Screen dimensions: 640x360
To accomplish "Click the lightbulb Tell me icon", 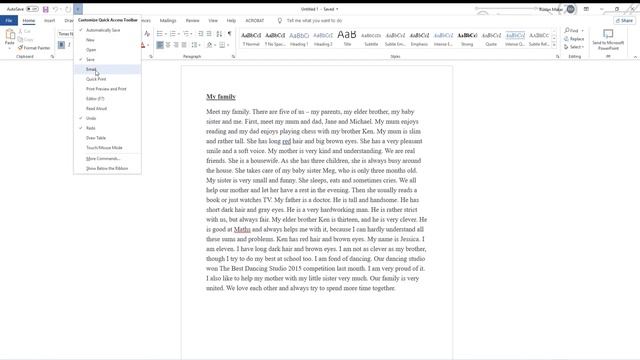I will click(280, 20).
